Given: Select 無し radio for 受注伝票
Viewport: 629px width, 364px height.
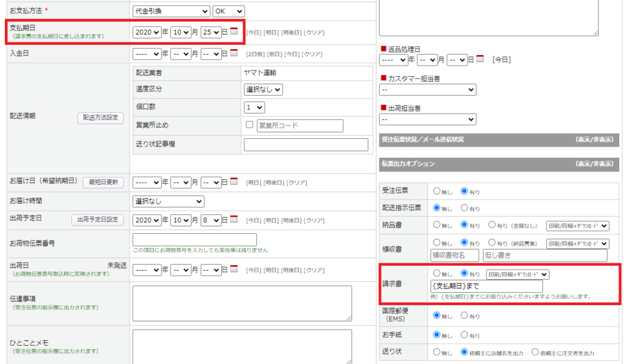Looking at the screenshot, I should tap(437, 192).
